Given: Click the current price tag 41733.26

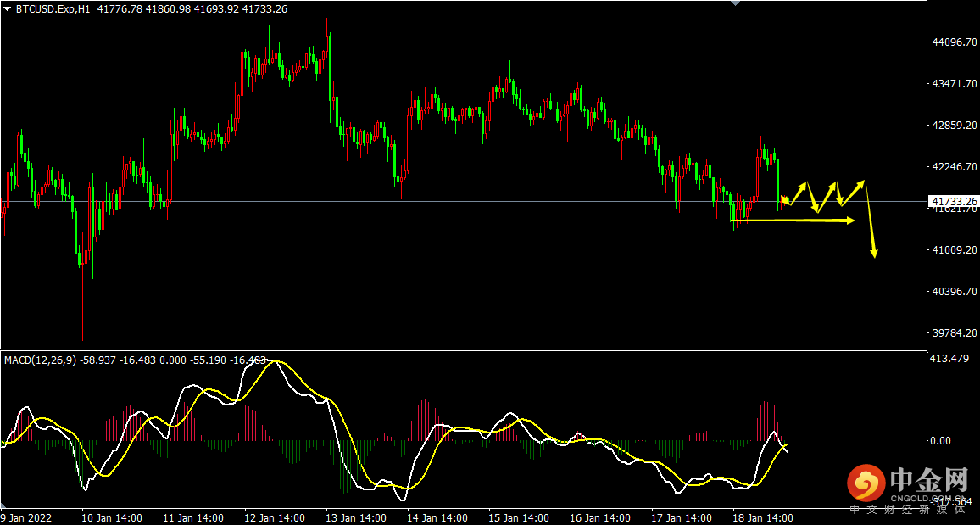Looking at the screenshot, I should 954,202.
